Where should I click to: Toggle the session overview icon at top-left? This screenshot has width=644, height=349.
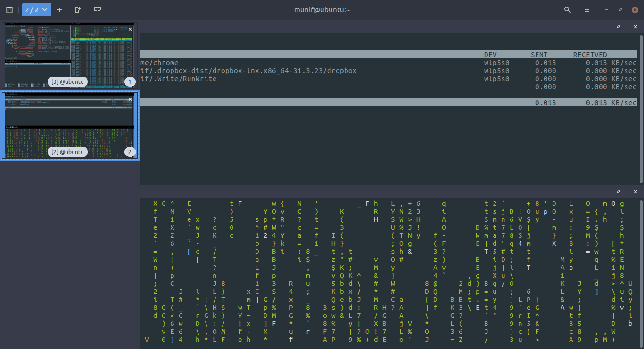9,9
